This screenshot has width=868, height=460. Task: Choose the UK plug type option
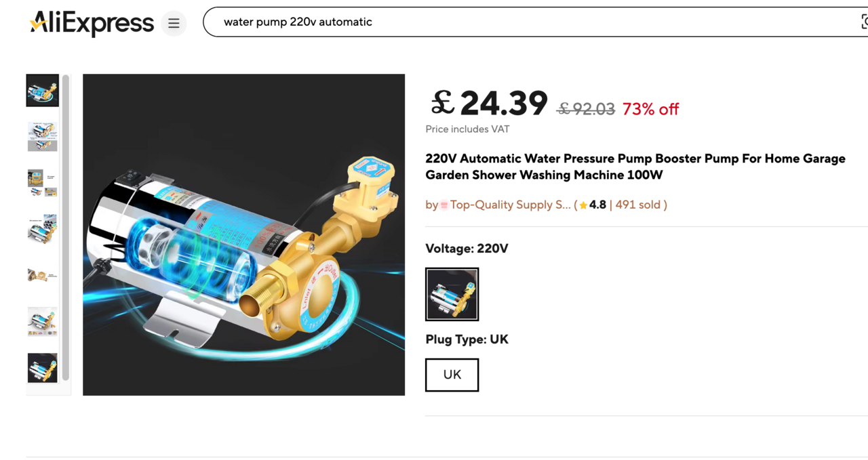[x=452, y=375]
